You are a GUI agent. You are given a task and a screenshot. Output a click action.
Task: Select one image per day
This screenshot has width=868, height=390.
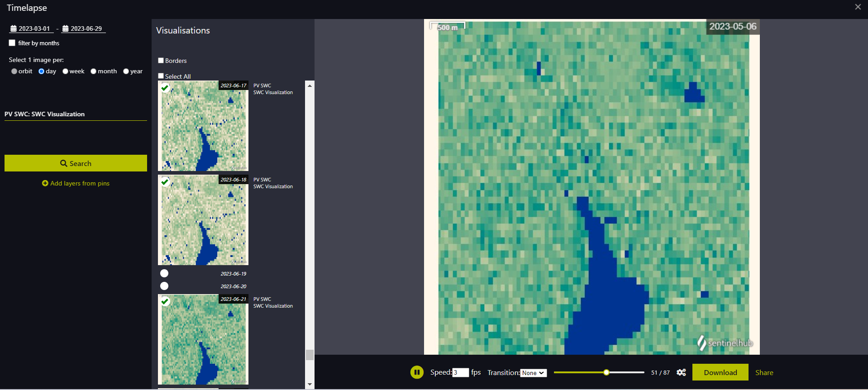[42, 71]
